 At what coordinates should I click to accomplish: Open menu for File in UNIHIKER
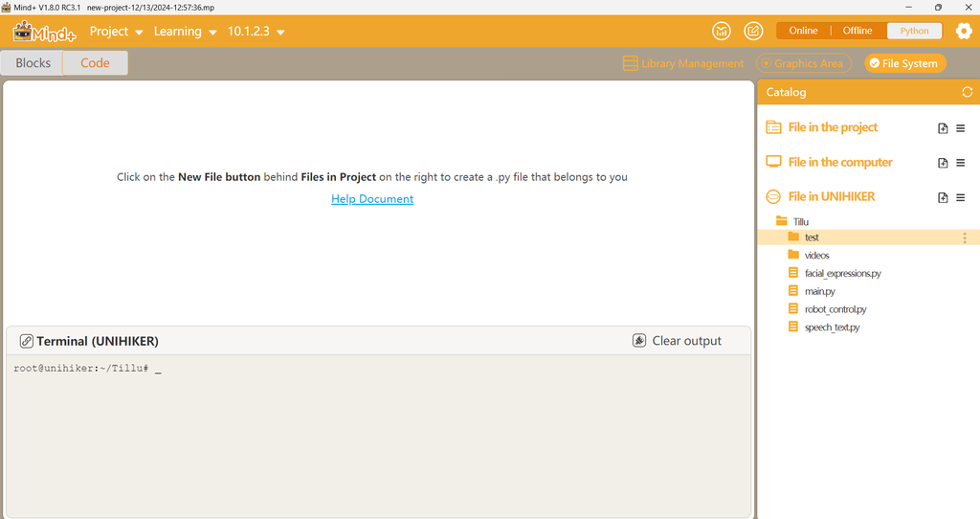pos(961,197)
